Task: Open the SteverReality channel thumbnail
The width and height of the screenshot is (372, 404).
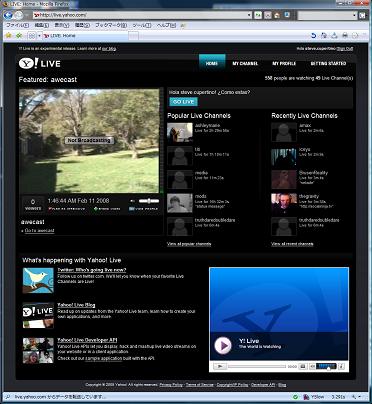Action: [x=284, y=179]
